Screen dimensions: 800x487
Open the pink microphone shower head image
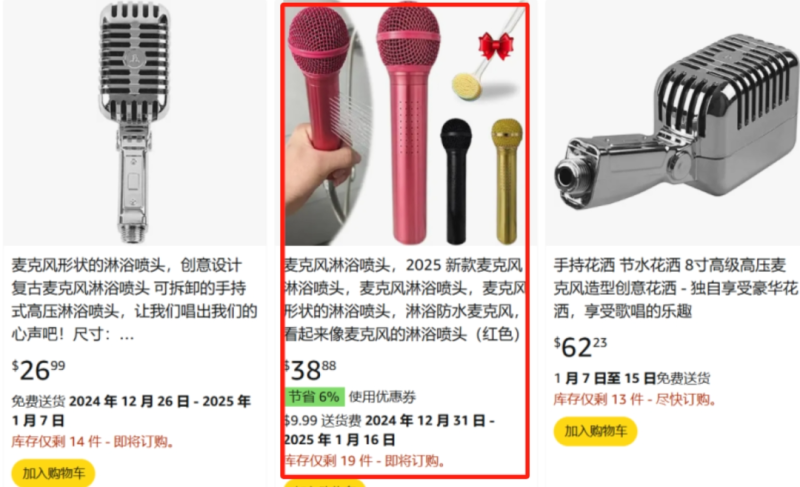(x=405, y=124)
